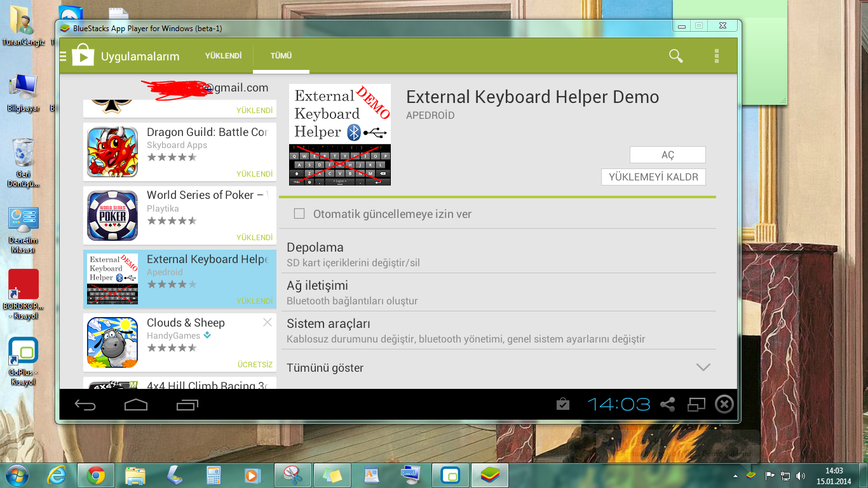
Task: Open Uygulamalarım navigation title
Action: pos(140,57)
